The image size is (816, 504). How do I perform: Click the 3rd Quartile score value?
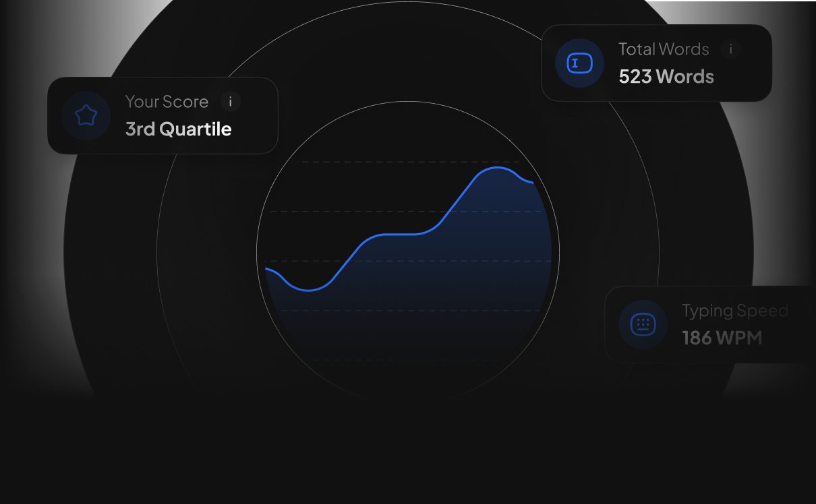point(178,129)
